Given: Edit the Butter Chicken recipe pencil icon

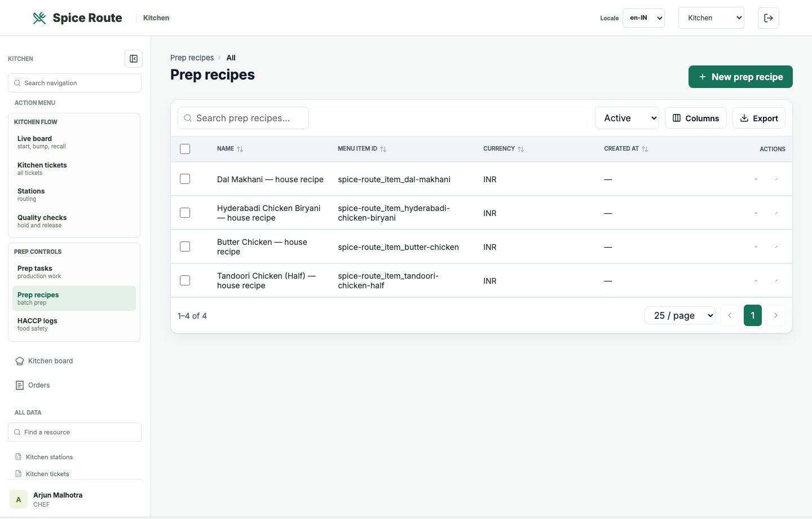Looking at the screenshot, I should [x=776, y=247].
